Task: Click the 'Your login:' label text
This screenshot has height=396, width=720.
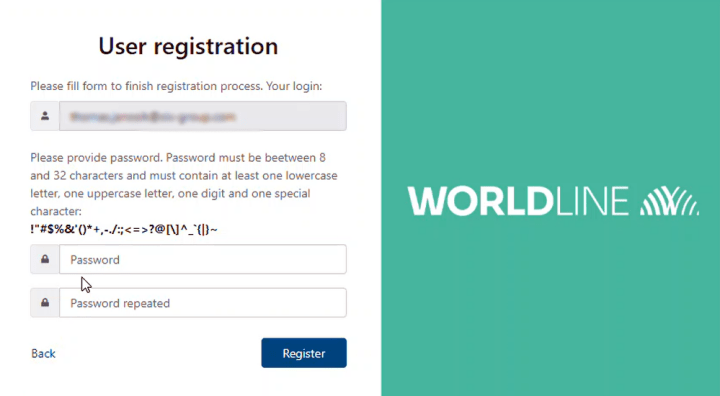Action: coord(294,86)
